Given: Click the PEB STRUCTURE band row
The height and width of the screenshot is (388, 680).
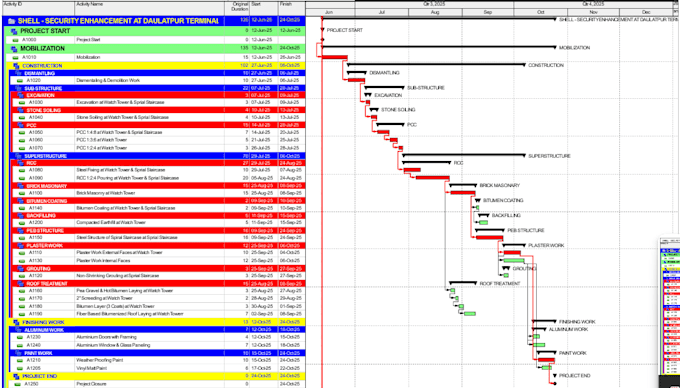Looking at the screenshot, I should pyautogui.click(x=158, y=231).
